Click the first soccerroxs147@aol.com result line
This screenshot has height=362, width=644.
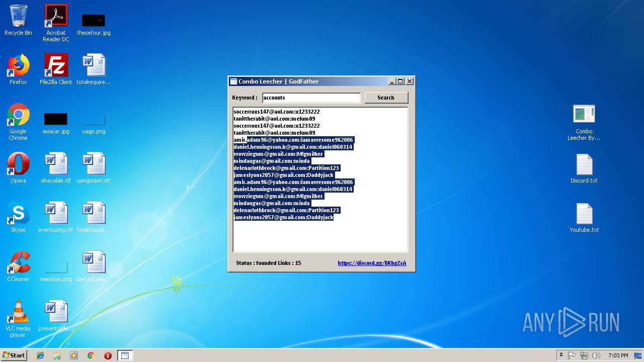point(277,112)
